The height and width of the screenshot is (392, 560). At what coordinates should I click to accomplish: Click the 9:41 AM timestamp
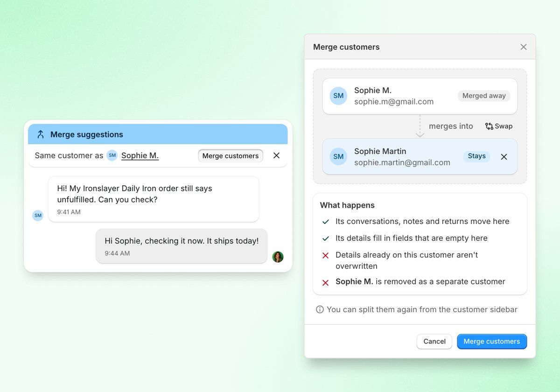[x=69, y=212]
